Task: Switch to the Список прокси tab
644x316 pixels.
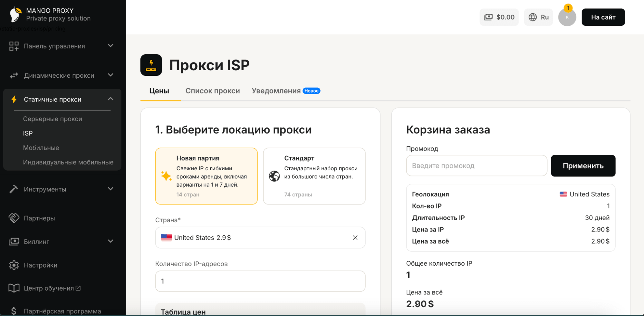Action: (213, 91)
